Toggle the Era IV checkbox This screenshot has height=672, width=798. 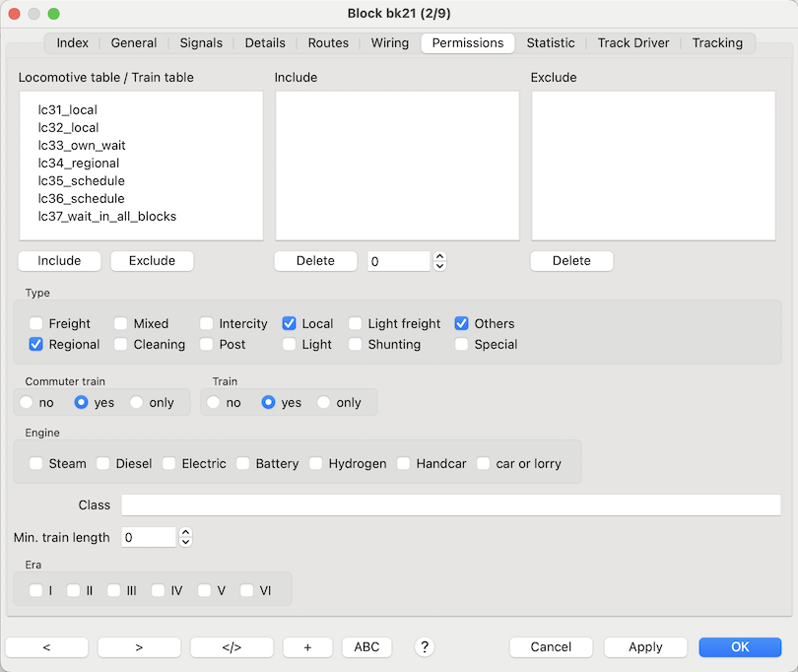(x=159, y=591)
